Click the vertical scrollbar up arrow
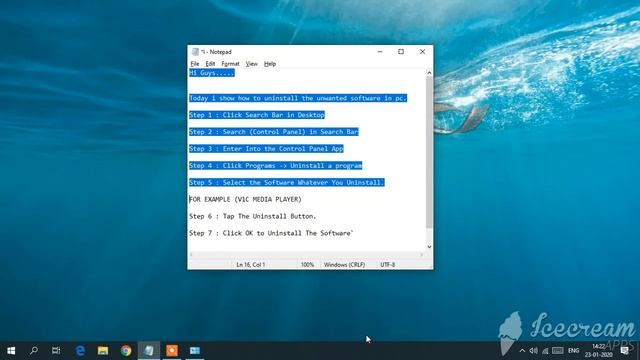The image size is (640, 360). tap(429, 73)
